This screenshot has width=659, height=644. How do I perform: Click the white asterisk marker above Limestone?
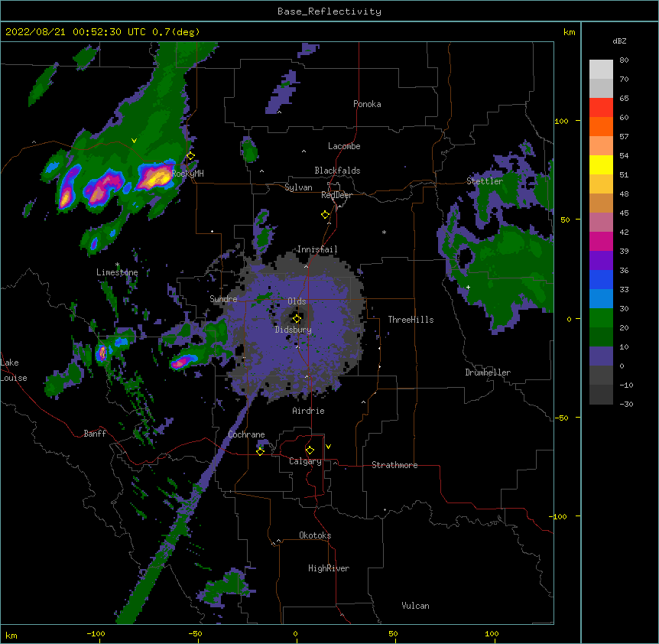pos(118,265)
